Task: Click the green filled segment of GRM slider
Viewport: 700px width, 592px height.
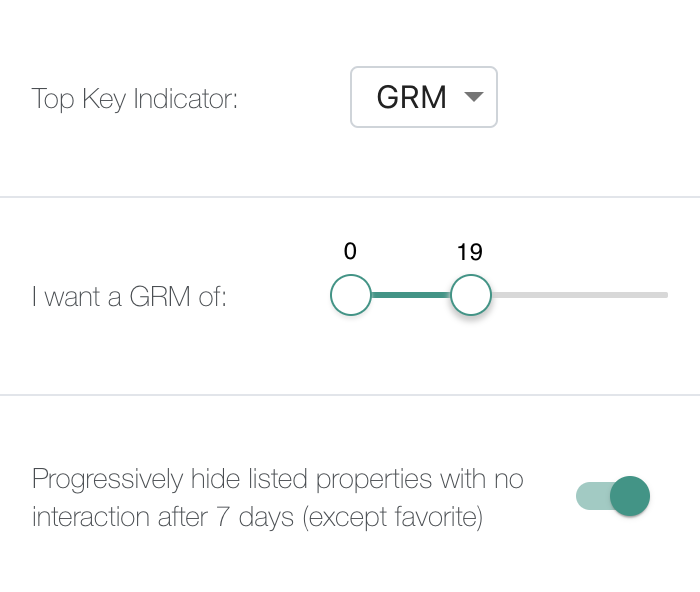Action: (x=411, y=295)
